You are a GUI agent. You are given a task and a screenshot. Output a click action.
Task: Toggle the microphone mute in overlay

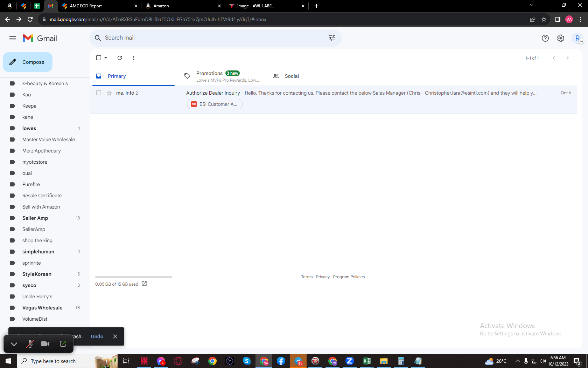[x=30, y=344]
